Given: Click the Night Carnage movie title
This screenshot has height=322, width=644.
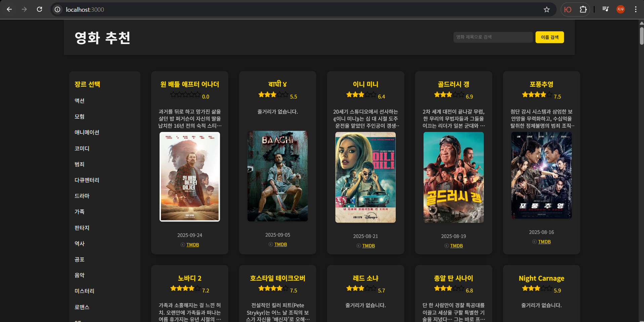Looking at the screenshot, I should (542, 278).
